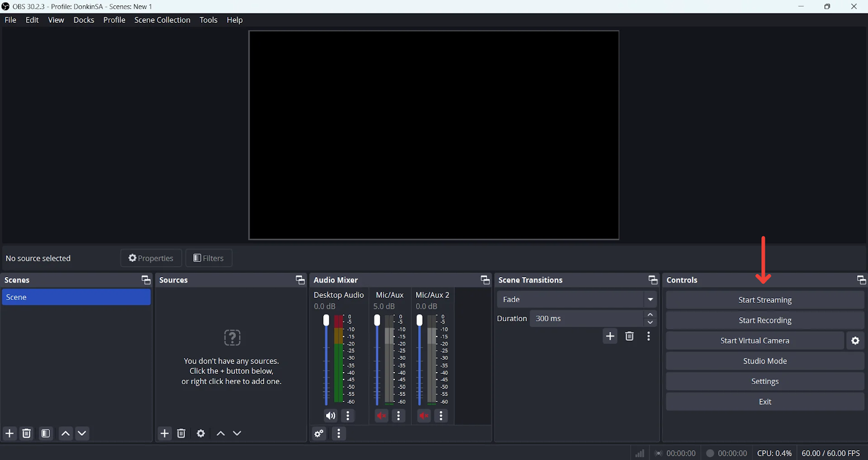The image size is (868, 460).
Task: Unmute the Mic/Aux channel
Action: pyautogui.click(x=382, y=416)
